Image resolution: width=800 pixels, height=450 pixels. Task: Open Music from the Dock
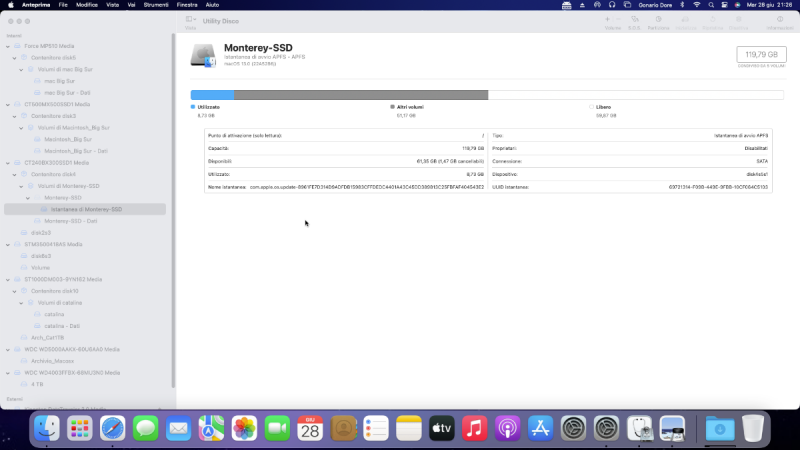coord(474,428)
